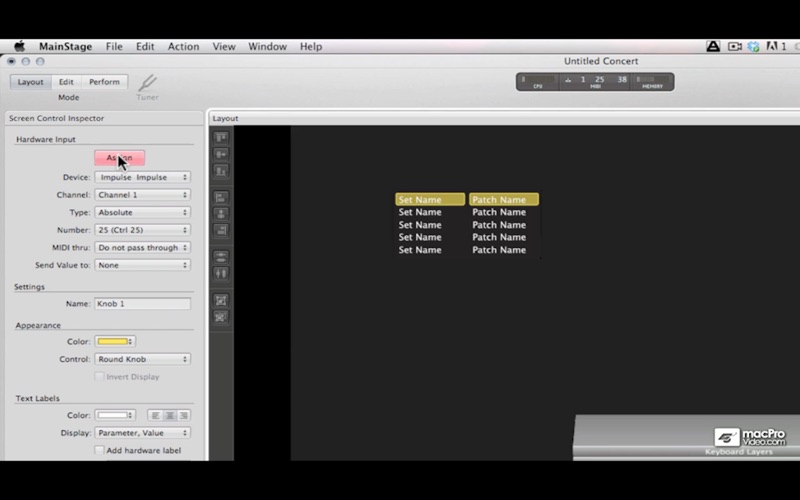Open the File menu
The image size is (800, 500).
click(114, 46)
